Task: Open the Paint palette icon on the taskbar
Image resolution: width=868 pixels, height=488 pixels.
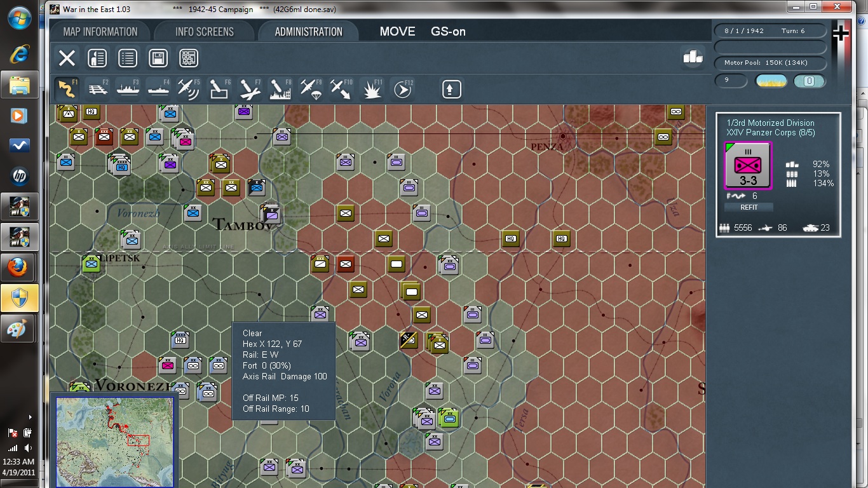Action: 19,329
